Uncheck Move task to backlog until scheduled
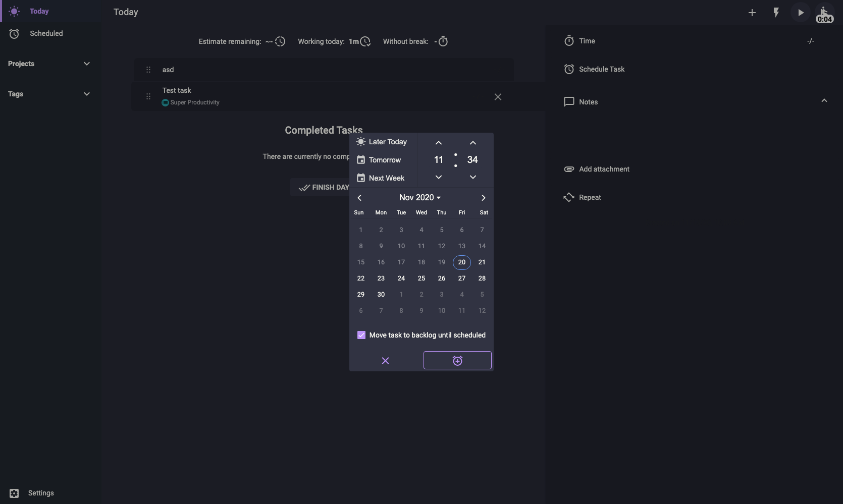The image size is (843, 504). [361, 334]
